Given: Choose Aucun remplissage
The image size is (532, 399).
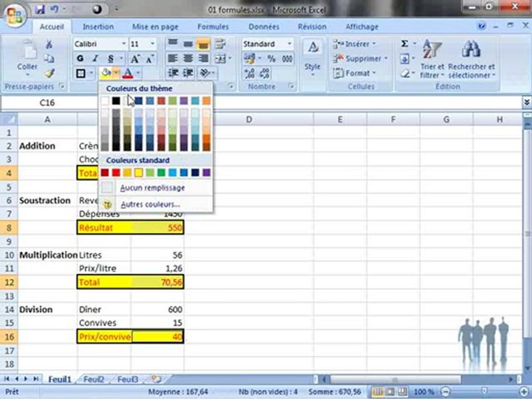Looking at the screenshot, I should click(x=155, y=188).
